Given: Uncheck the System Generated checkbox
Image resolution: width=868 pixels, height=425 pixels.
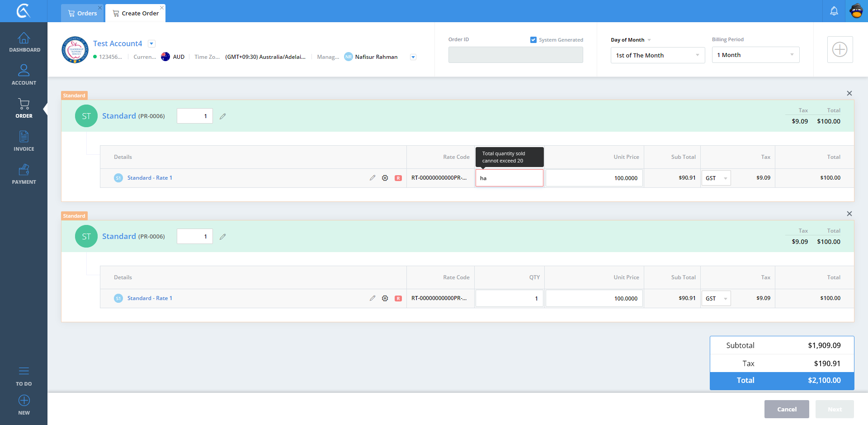Looking at the screenshot, I should click(533, 40).
